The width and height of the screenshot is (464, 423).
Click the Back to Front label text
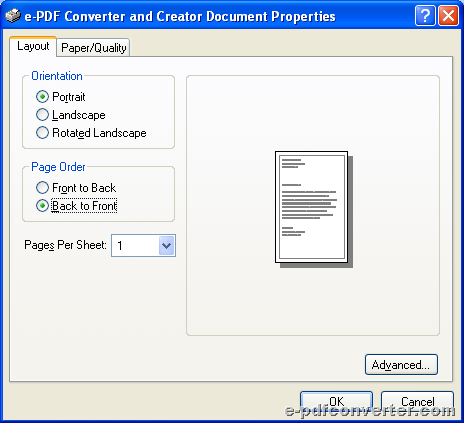click(84, 206)
